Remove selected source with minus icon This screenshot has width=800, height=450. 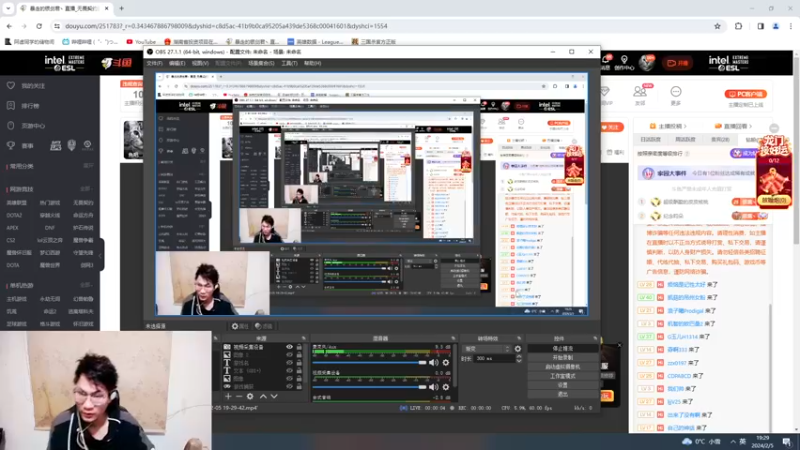[239, 396]
